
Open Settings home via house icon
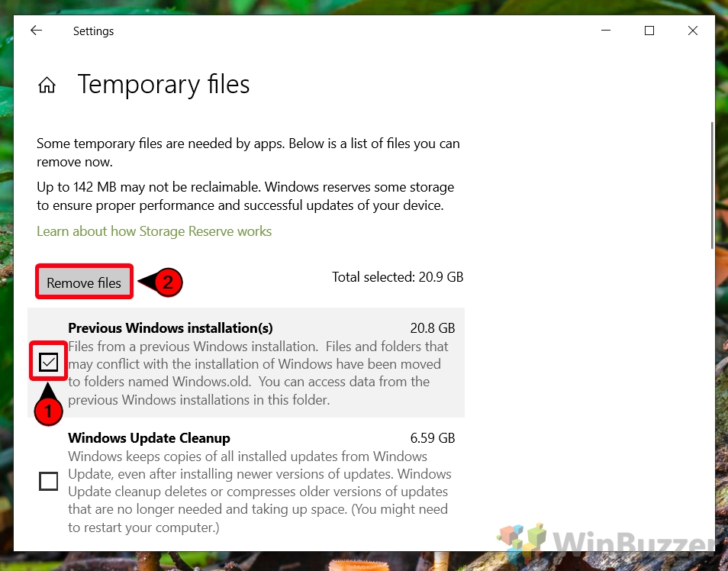coord(47,85)
